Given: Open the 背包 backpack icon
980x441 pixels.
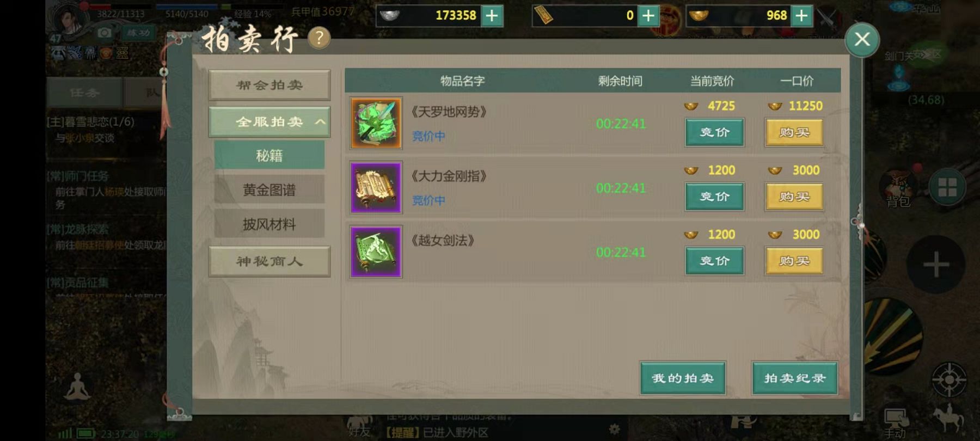Looking at the screenshot, I should coord(898,188).
